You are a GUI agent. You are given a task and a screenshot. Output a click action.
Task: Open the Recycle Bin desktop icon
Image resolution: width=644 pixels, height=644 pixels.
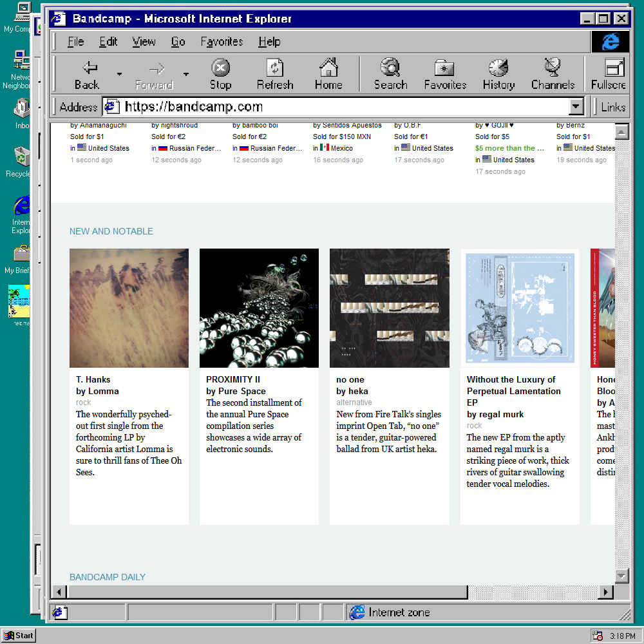pos(18,162)
